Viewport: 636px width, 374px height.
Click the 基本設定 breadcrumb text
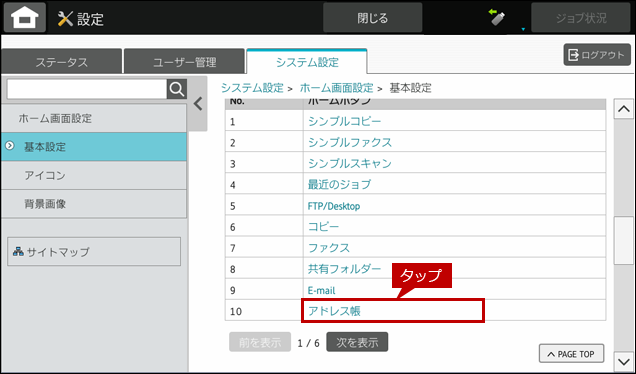[410, 88]
